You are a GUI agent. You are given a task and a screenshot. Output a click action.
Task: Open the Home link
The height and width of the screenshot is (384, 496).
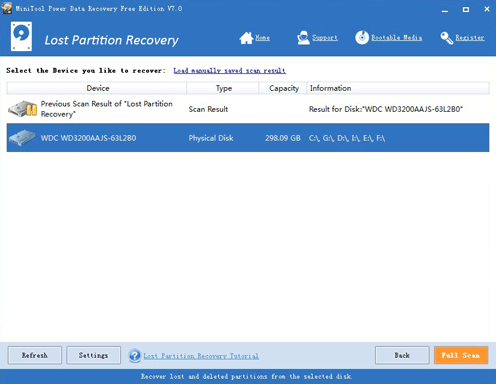262,38
